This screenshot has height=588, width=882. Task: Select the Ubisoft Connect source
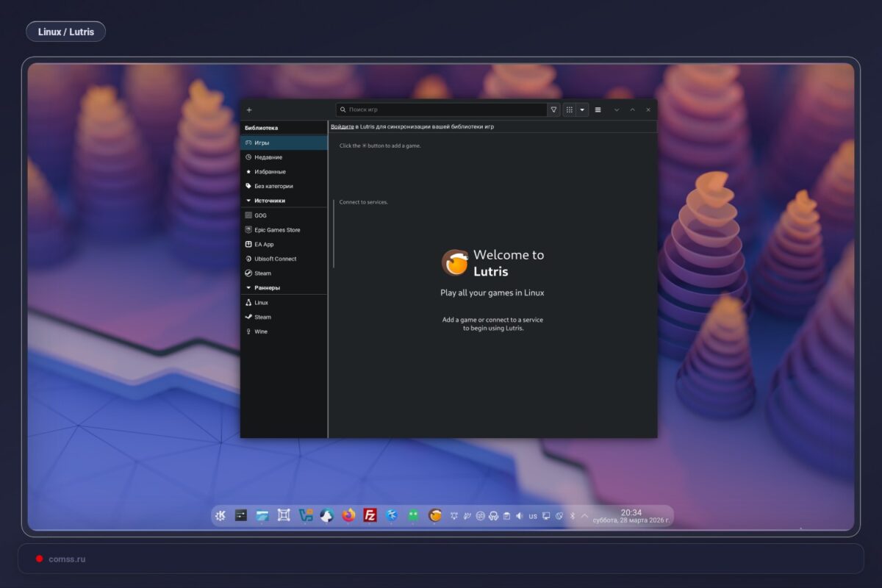(x=276, y=258)
